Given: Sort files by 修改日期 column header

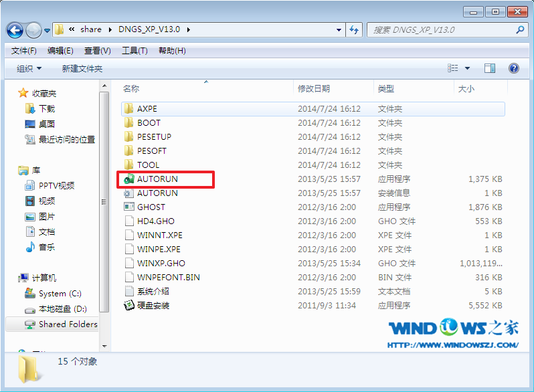Looking at the screenshot, I should pos(314,89).
